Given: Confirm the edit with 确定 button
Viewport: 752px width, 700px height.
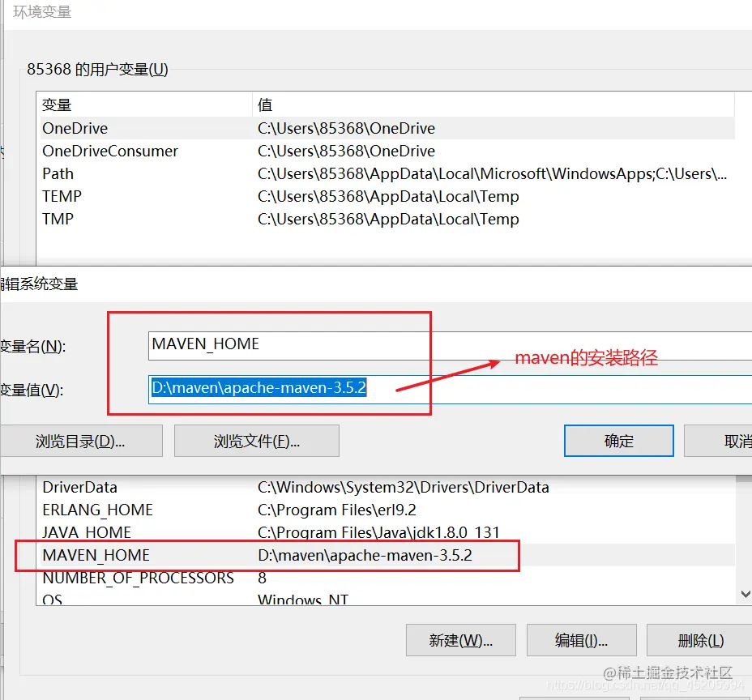Looking at the screenshot, I should (618, 441).
